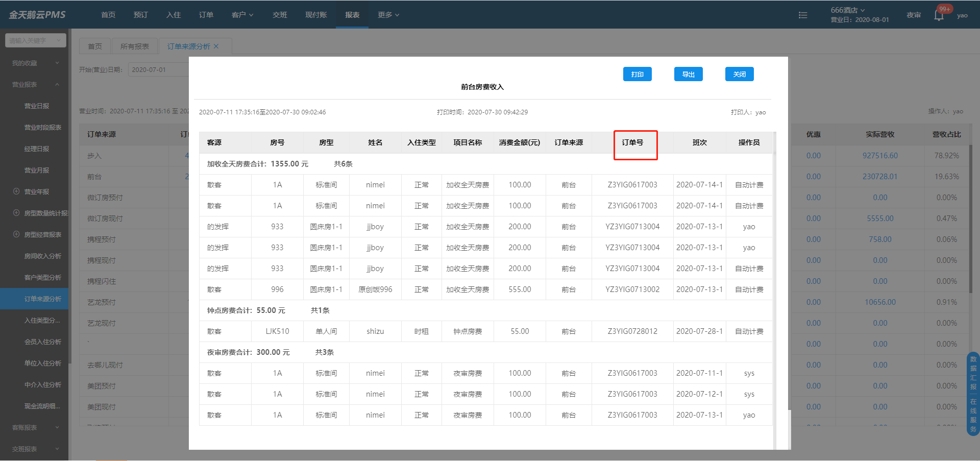The height and width of the screenshot is (461, 980).
Task: Click the 导出 button in dialog
Action: point(689,74)
